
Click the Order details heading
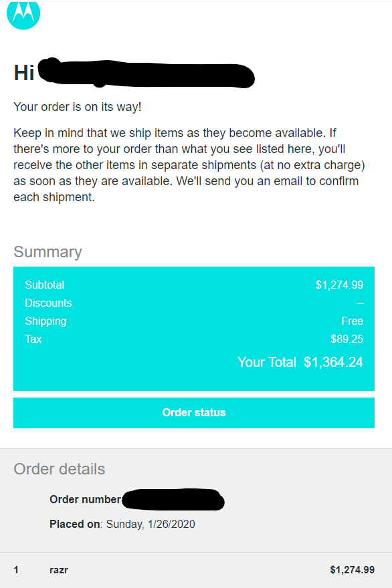(x=60, y=469)
